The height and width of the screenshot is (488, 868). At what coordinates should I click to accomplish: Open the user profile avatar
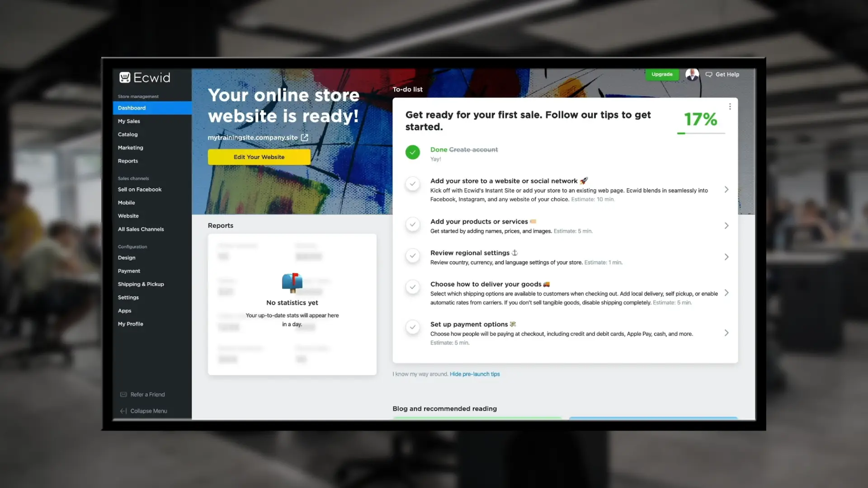point(692,75)
